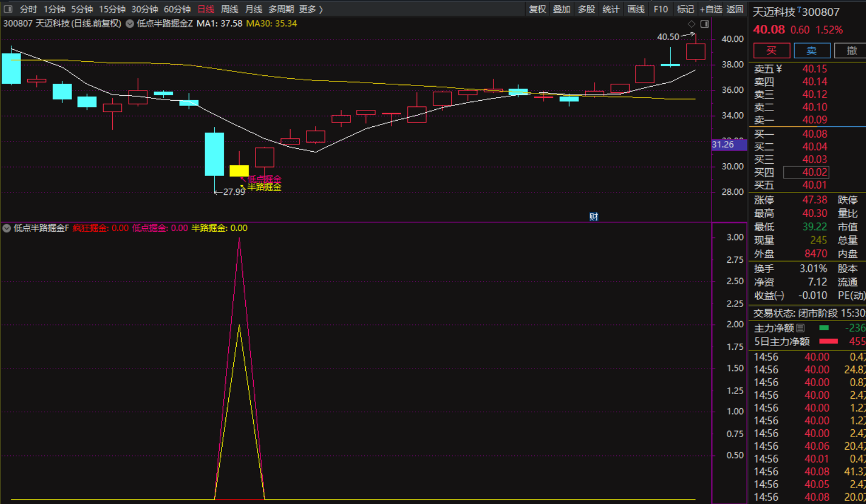Expand the 低点半路掘金Z main indicator dropdown

[x=130, y=24]
